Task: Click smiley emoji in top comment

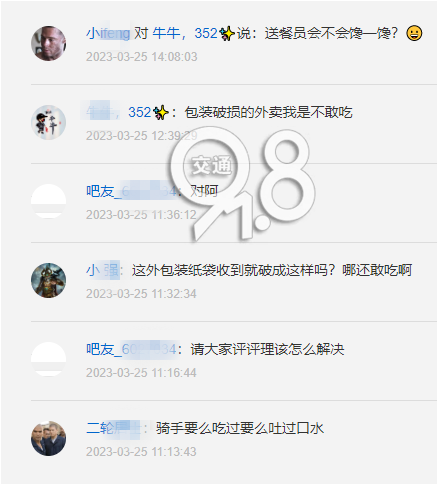Action: 414,33
